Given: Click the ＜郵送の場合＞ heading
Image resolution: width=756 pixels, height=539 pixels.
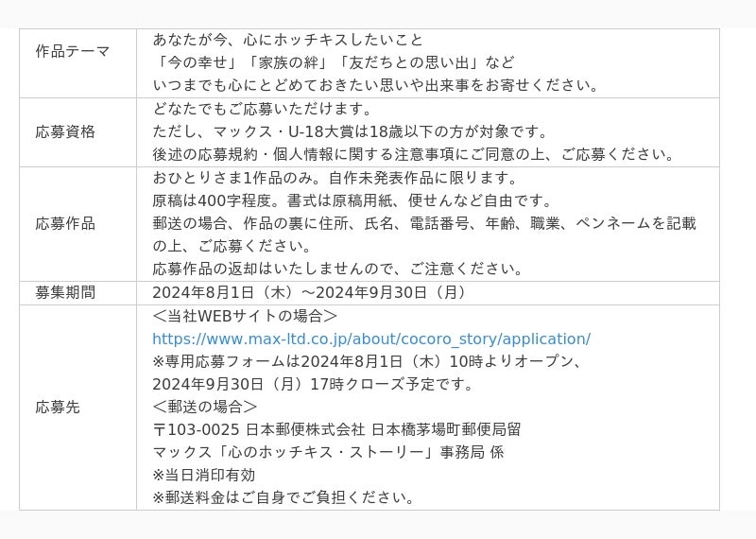Looking at the screenshot, I should [x=204, y=407].
